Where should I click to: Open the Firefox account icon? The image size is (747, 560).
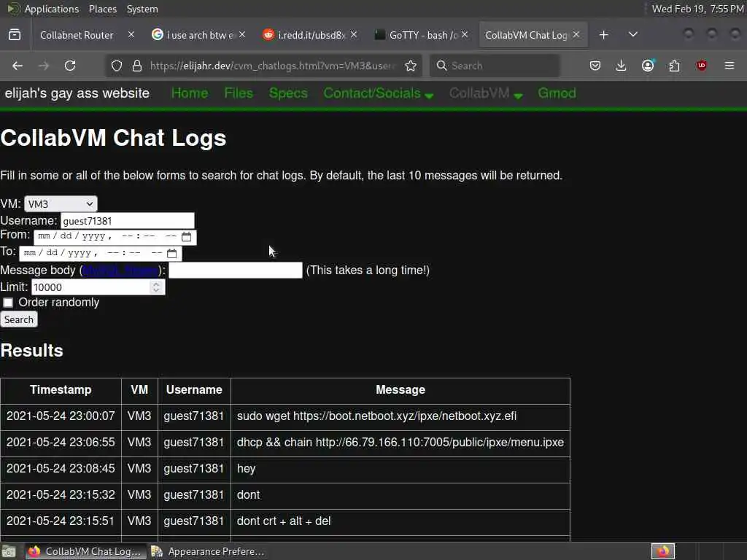(x=648, y=66)
